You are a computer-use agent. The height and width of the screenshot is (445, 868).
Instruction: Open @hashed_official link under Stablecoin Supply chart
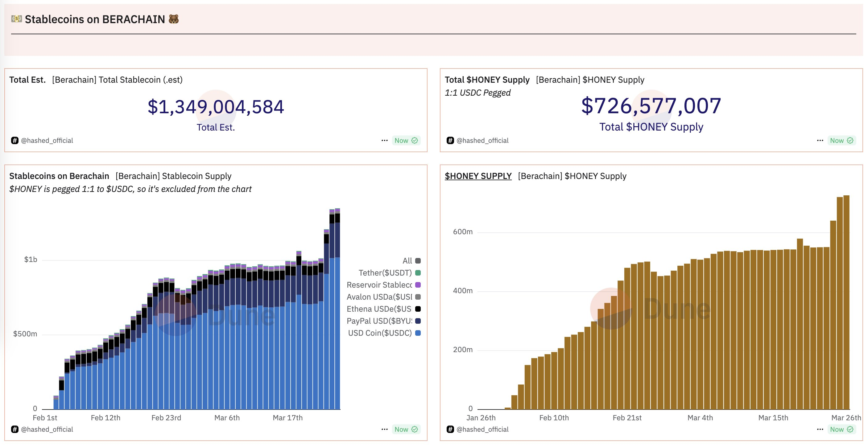point(47,429)
